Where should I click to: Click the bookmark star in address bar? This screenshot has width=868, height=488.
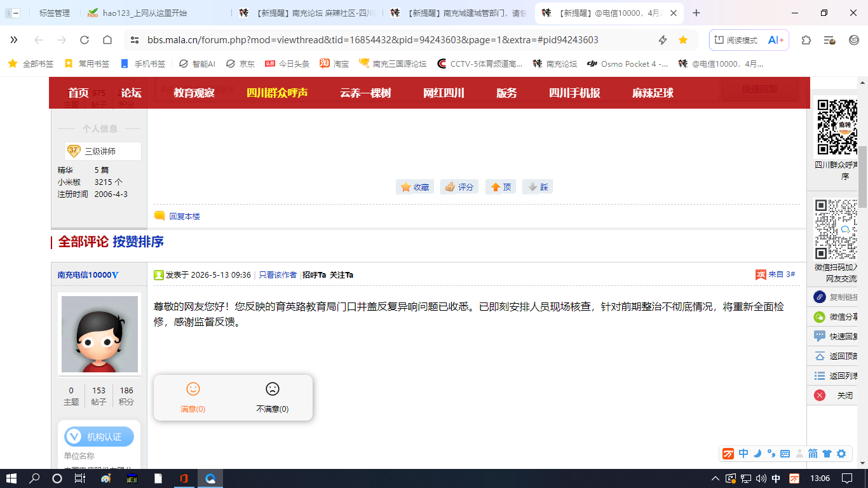683,40
